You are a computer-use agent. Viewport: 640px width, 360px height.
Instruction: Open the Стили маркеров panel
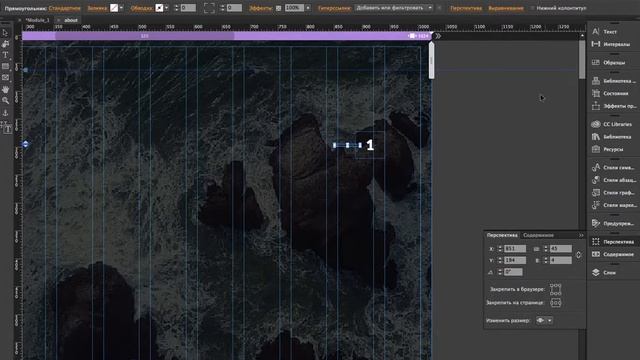[x=613, y=205]
